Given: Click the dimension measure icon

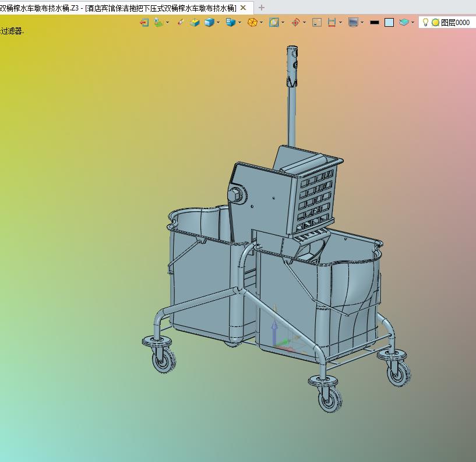Looking at the screenshot, I should 332,23.
